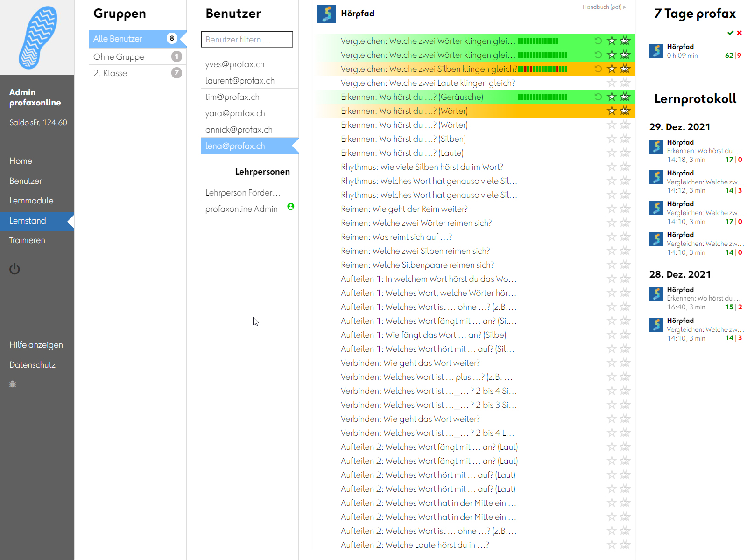
Task: Select user tim@profax.ch
Action: click(x=249, y=97)
